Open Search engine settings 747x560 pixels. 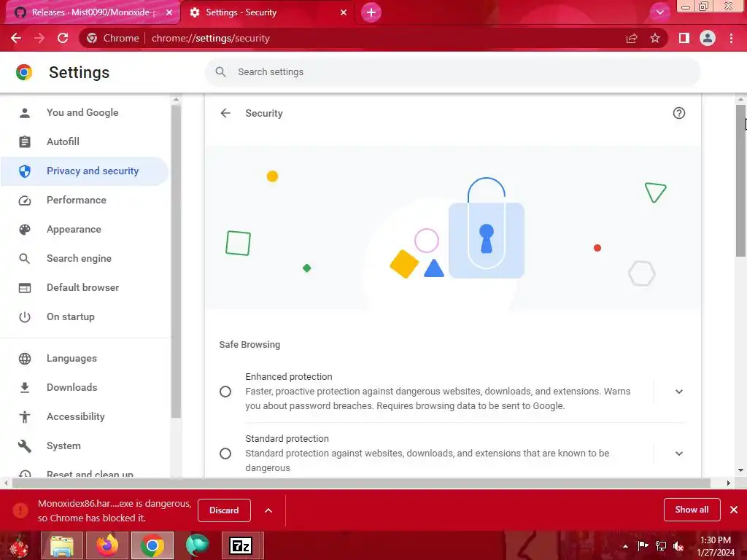click(x=79, y=258)
